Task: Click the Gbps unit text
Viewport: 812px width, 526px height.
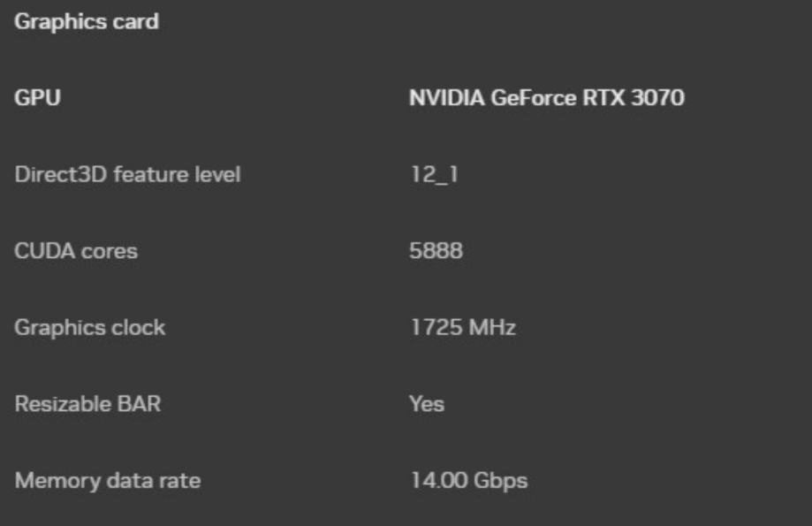Action: pyautogui.click(x=500, y=481)
